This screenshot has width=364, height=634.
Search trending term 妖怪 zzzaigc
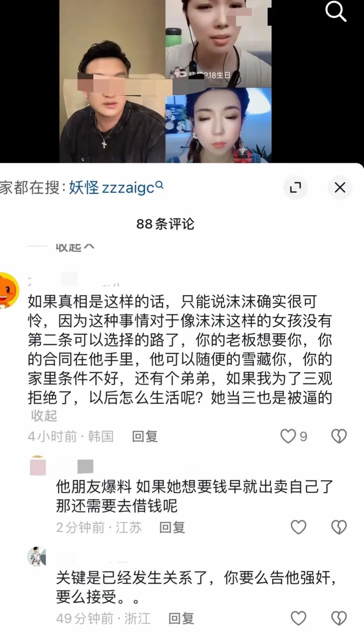click(x=116, y=187)
